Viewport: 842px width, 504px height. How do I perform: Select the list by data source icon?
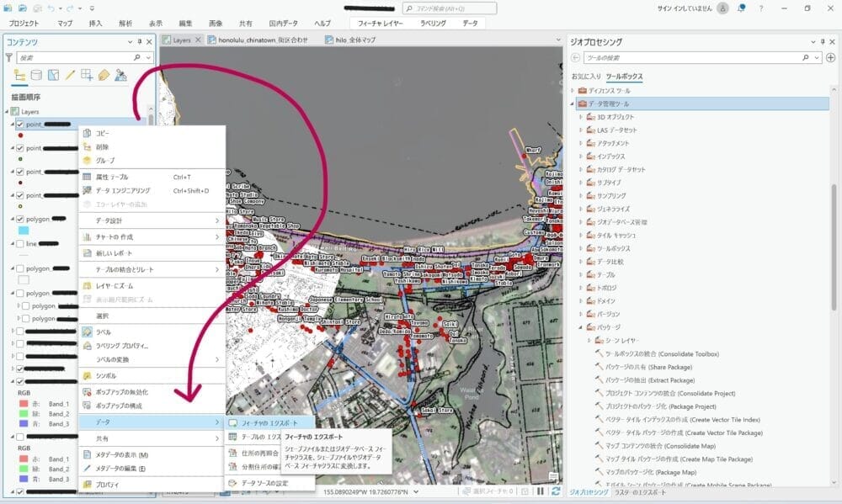pos(36,75)
